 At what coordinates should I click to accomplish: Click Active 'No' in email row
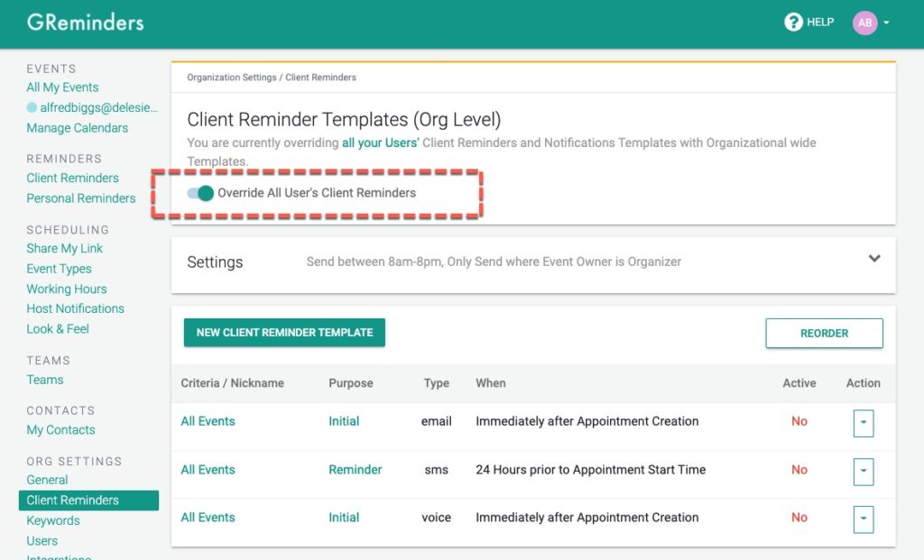(799, 422)
